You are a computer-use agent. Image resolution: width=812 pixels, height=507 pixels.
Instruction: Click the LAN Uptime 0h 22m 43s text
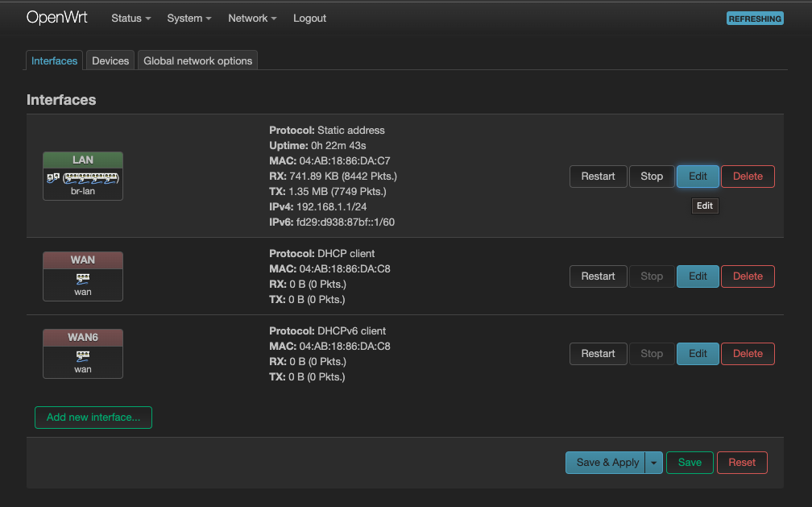[317, 146]
